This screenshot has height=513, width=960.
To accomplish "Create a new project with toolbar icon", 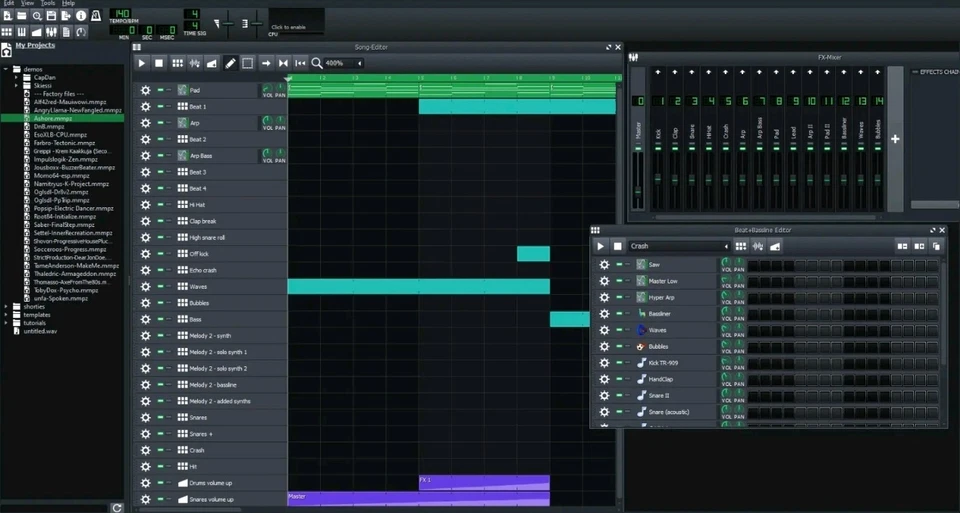I will (x=7, y=15).
